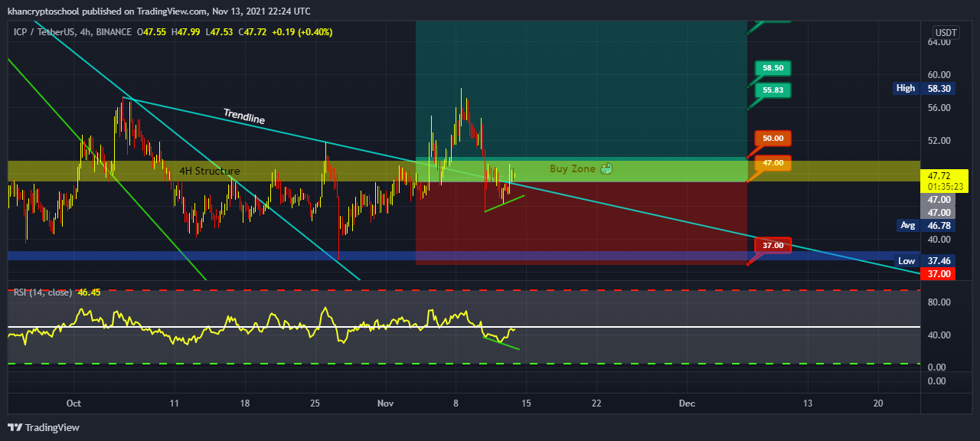Click the low value L47.53

pyautogui.click(x=219, y=32)
